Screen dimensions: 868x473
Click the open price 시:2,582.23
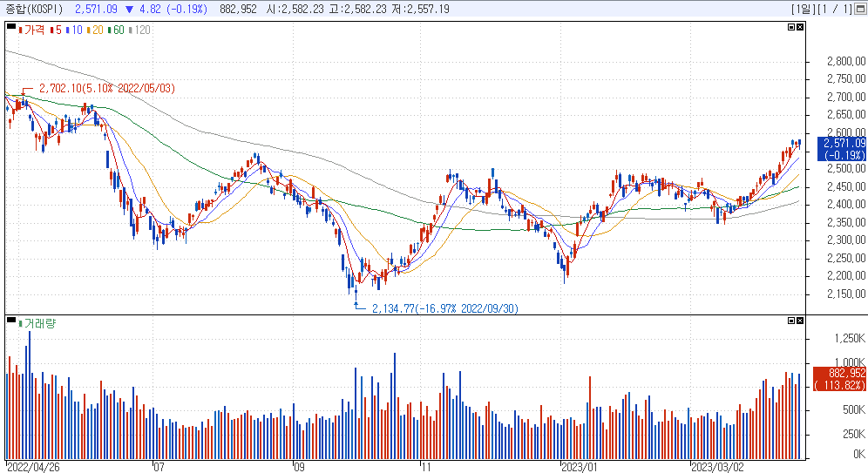(295, 9)
